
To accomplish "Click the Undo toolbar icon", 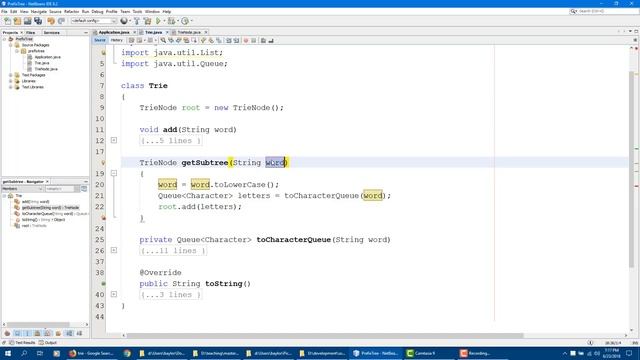I will pos(51,21).
